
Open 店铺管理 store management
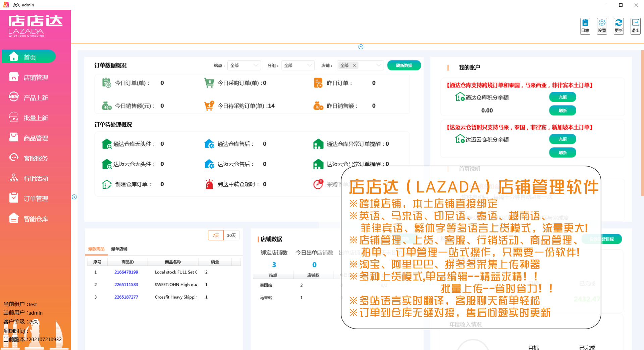36,78
